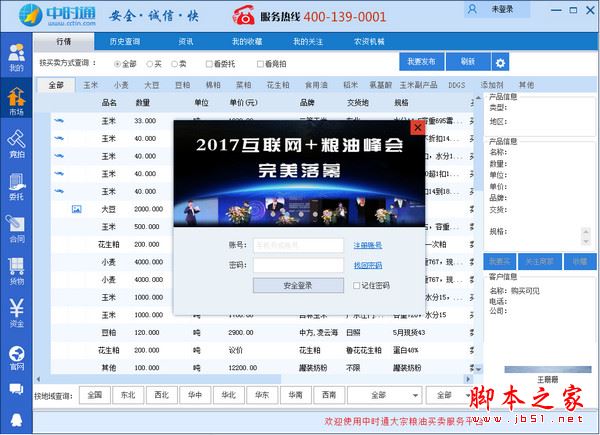Viewport: 600px width, 435px height.
Task: Select the 市场 market sidebar icon
Action: pyautogui.click(x=16, y=101)
